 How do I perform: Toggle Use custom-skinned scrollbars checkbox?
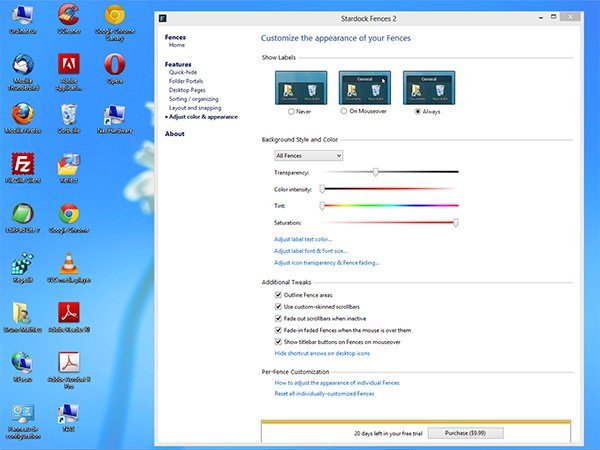278,307
